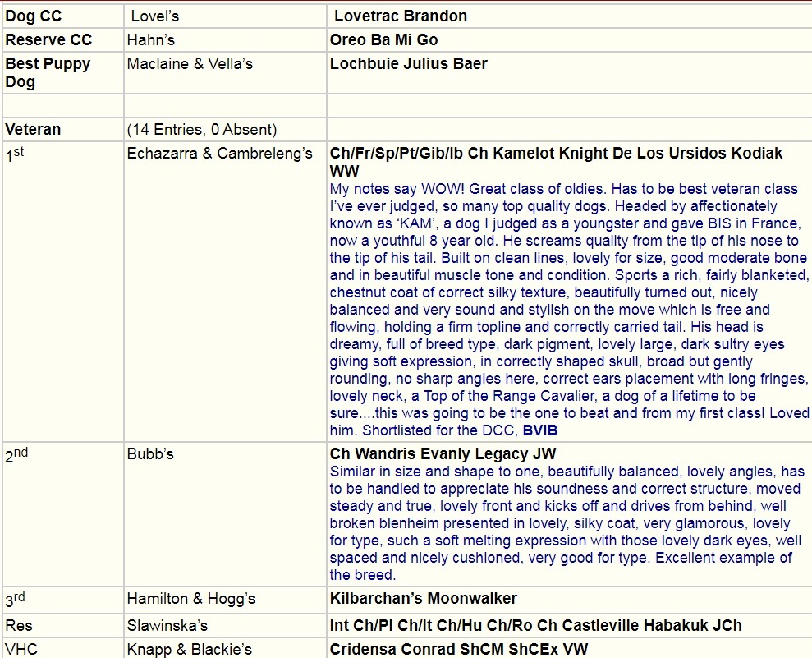The height and width of the screenshot is (658, 812).
Task: Select the Dog CC row label
Action: 34,16
